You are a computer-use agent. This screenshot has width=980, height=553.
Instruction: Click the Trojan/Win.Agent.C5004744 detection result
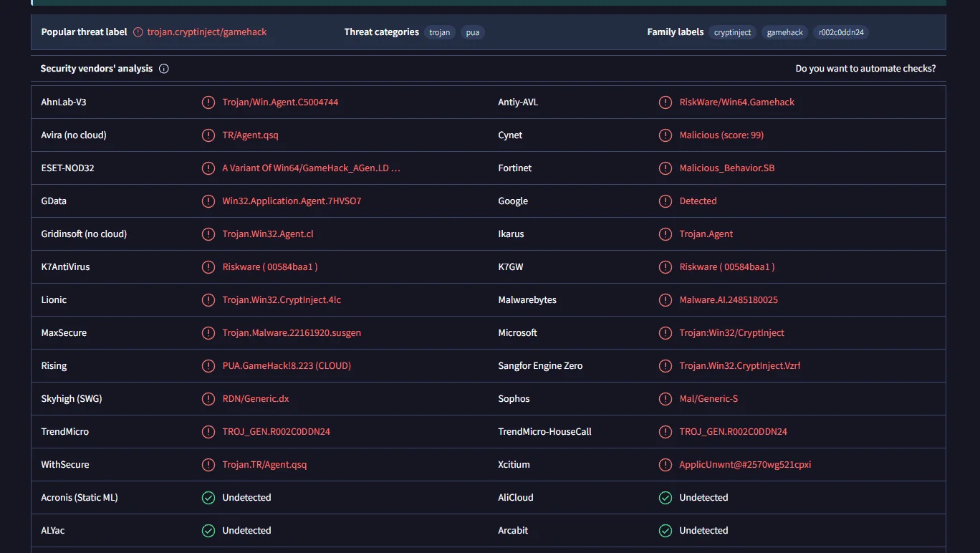tap(280, 102)
